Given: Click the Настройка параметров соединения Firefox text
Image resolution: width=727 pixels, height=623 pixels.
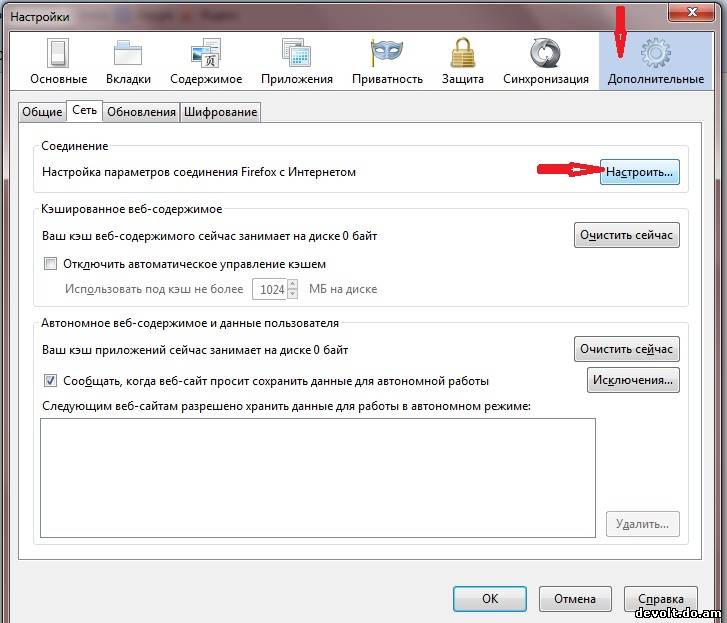Looking at the screenshot, I should [x=199, y=172].
